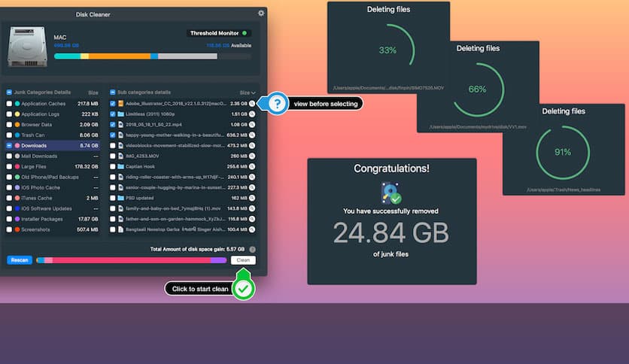Viewport: 629px width, 364px height.
Task: Toggle the Junk Categories Details select-all checkbox
Action: click(9, 93)
